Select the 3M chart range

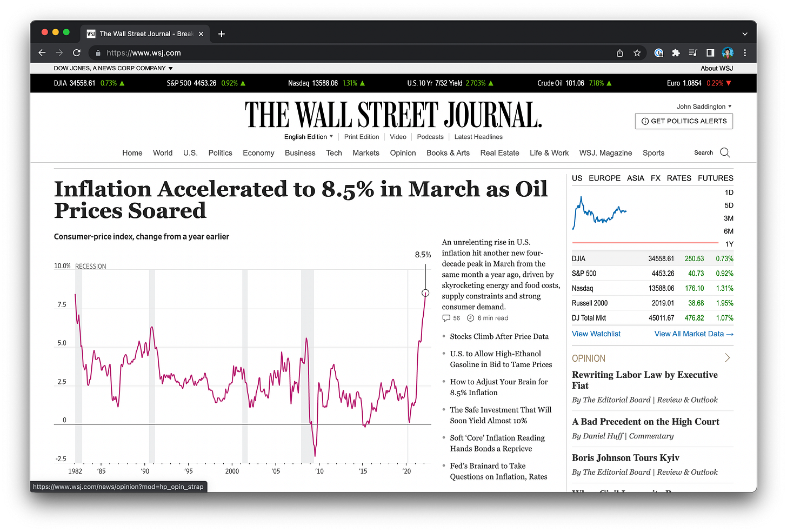[x=729, y=218]
